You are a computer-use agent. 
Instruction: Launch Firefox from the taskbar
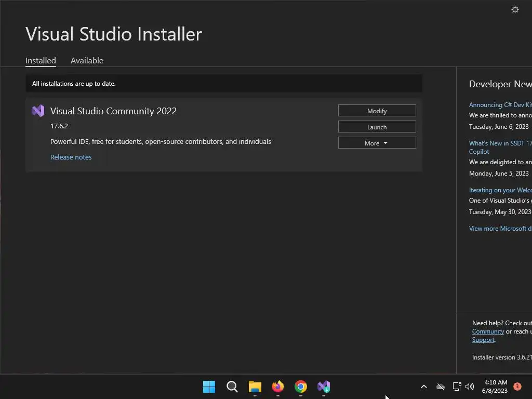coord(278,387)
